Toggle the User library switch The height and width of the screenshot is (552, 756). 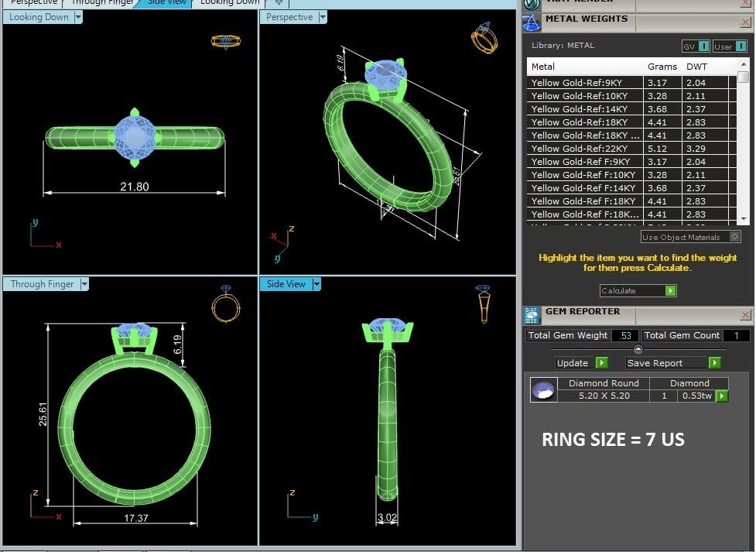pyautogui.click(x=730, y=46)
